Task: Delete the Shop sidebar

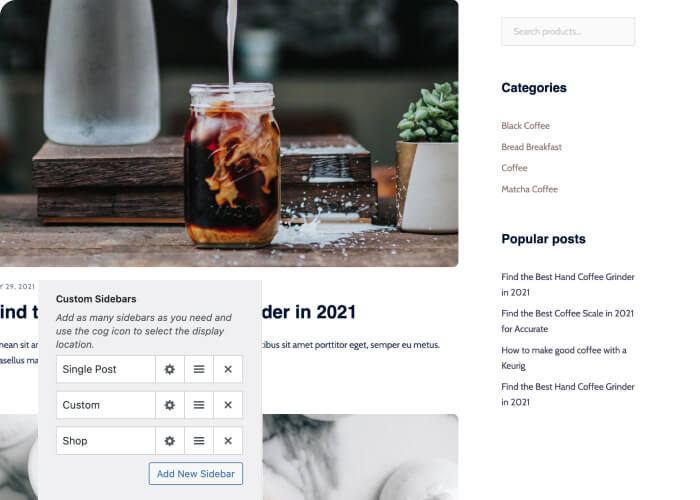Action: pyautogui.click(x=228, y=441)
